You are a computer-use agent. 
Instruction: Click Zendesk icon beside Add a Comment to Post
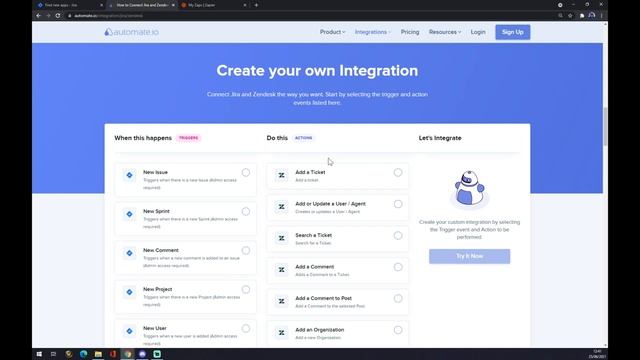(282, 301)
